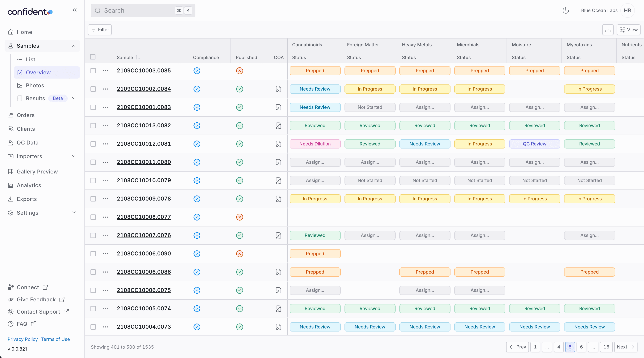Open Cannabinoids Assign status for 2108CC10011.0080
This screenshot has height=358, width=644.
(x=315, y=162)
